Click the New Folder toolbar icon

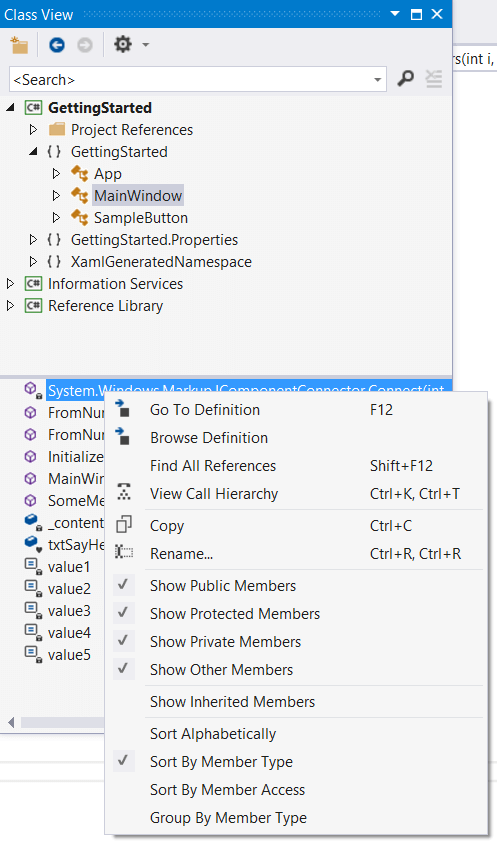(x=19, y=45)
